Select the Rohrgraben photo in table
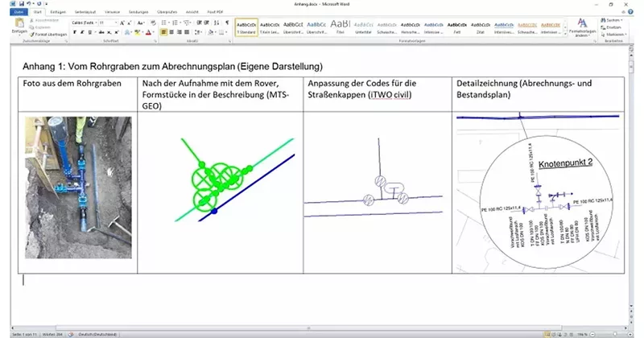This screenshot has width=644, height=338. coord(78,188)
